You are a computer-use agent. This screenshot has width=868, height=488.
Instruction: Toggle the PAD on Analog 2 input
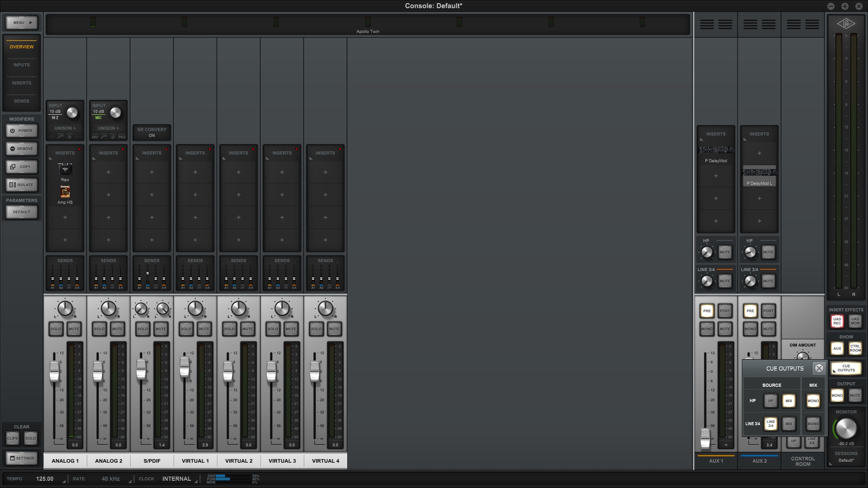pos(122,136)
